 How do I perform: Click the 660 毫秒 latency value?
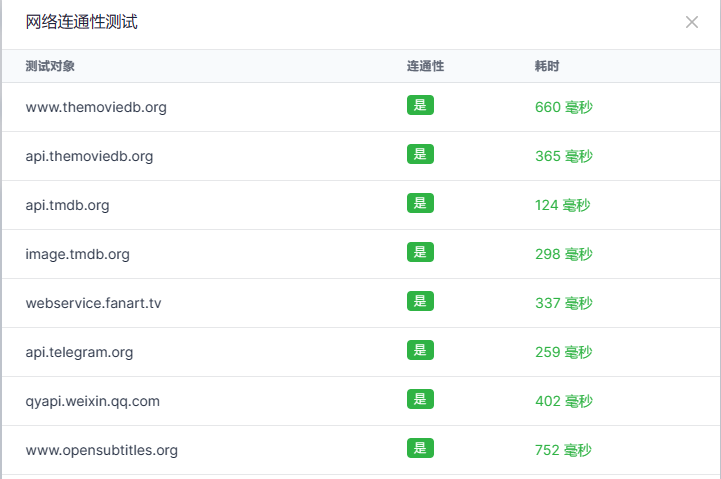(564, 107)
